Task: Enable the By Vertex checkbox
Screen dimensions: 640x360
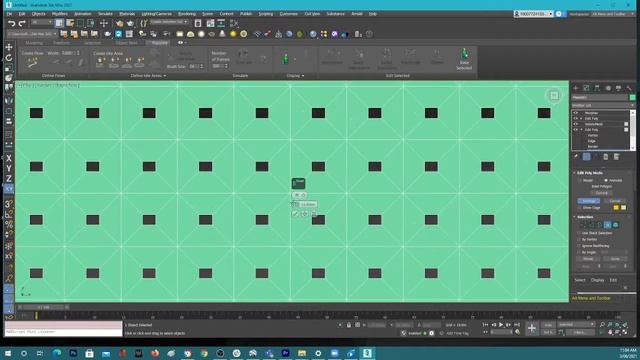Action: tap(579, 240)
